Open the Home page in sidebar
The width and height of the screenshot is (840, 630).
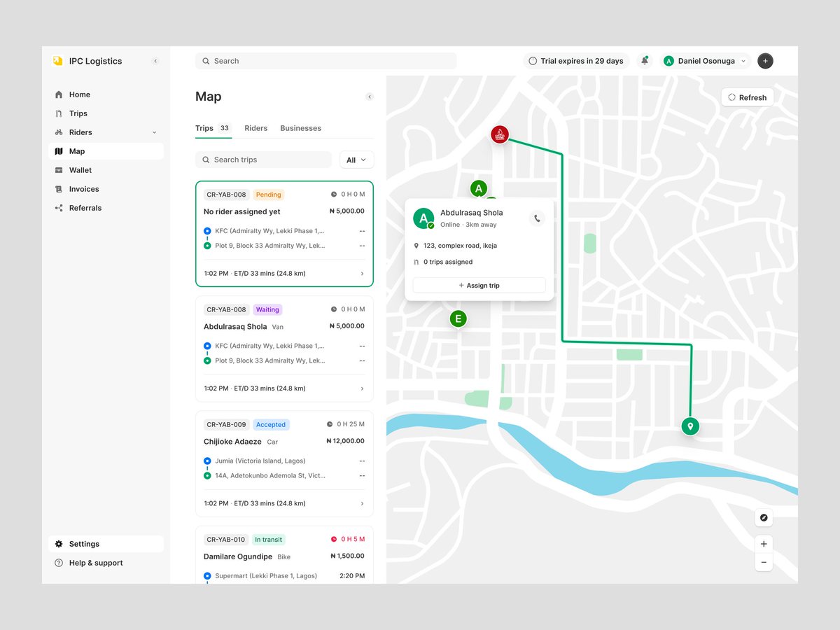coord(106,94)
